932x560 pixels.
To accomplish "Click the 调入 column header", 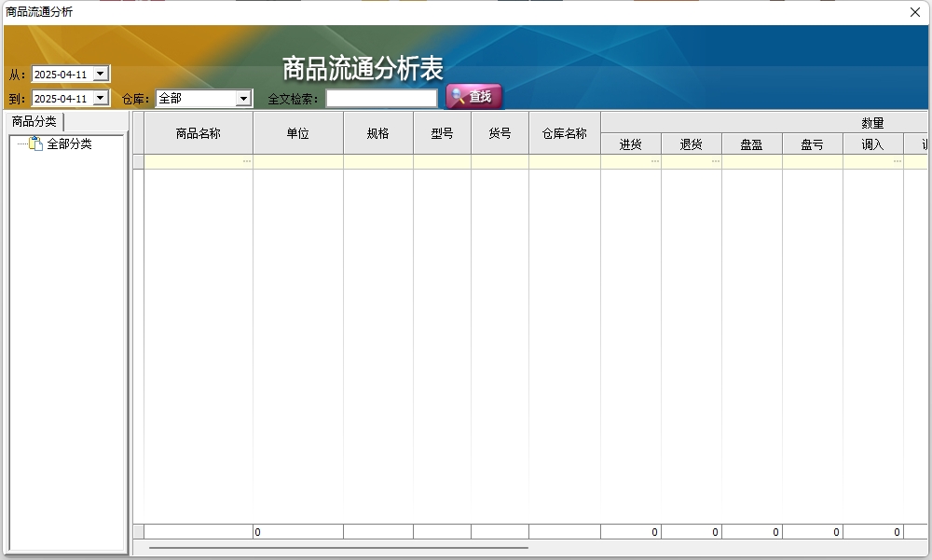I will tap(872, 144).
